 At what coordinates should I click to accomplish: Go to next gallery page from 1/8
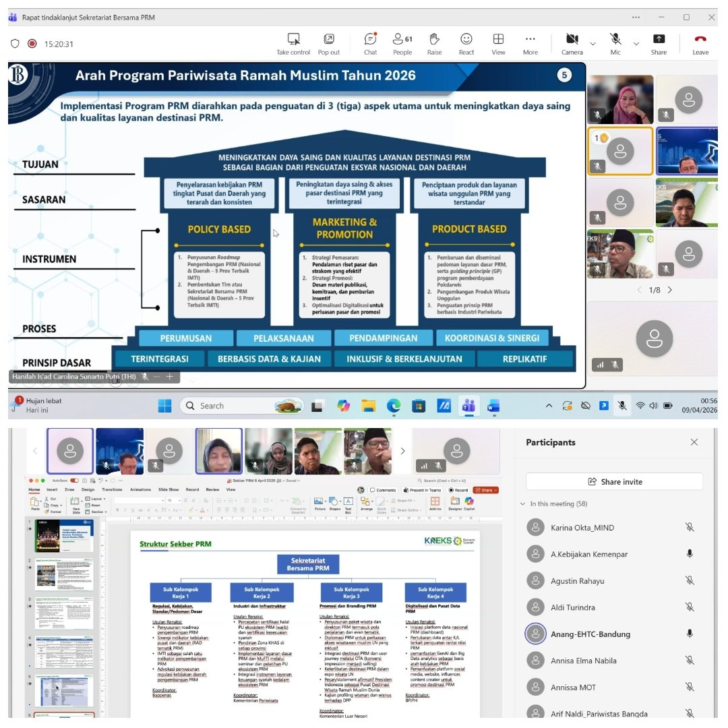pyautogui.click(x=670, y=290)
